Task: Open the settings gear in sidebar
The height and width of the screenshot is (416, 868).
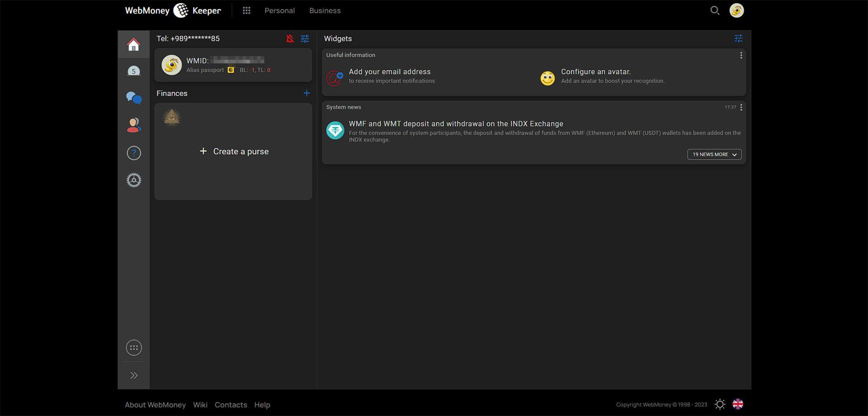Action: point(134,180)
